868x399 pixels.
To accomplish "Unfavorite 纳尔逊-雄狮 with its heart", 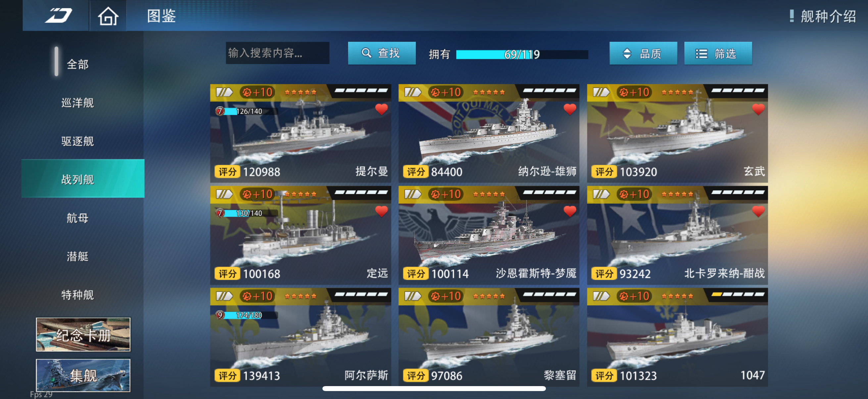I will [x=570, y=109].
